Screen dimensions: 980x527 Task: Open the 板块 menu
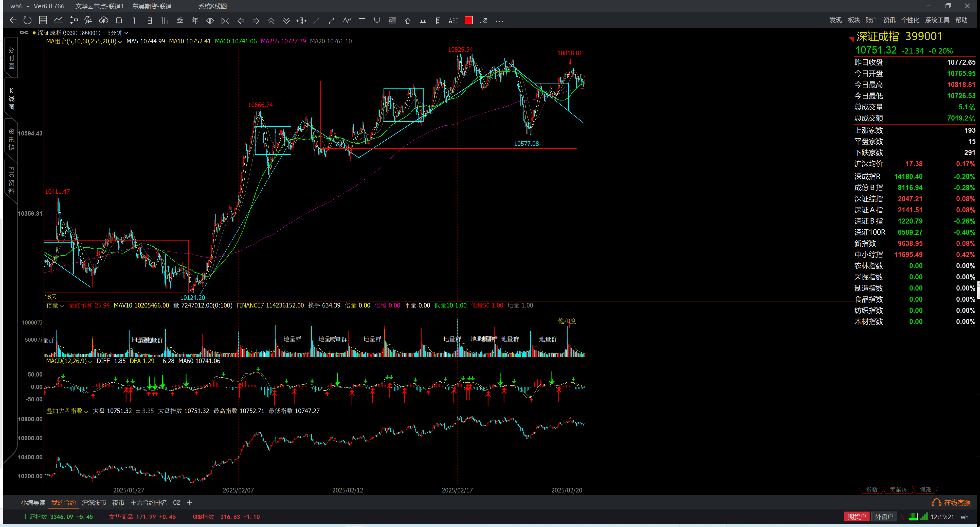[x=854, y=20]
